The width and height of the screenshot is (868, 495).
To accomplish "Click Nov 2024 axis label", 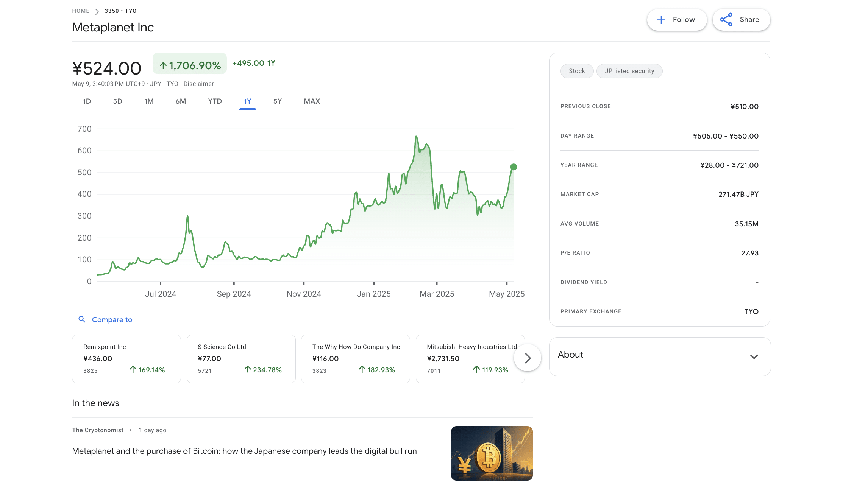I will click(304, 294).
